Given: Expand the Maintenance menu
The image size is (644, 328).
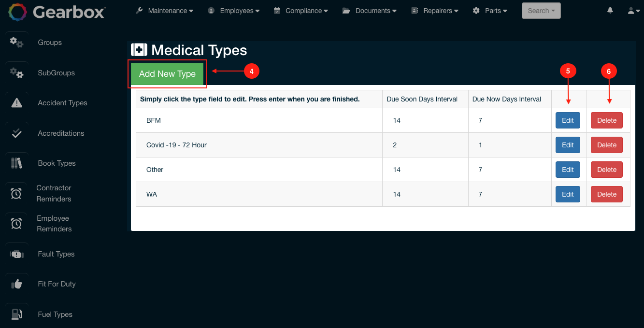Looking at the screenshot, I should coord(171,11).
